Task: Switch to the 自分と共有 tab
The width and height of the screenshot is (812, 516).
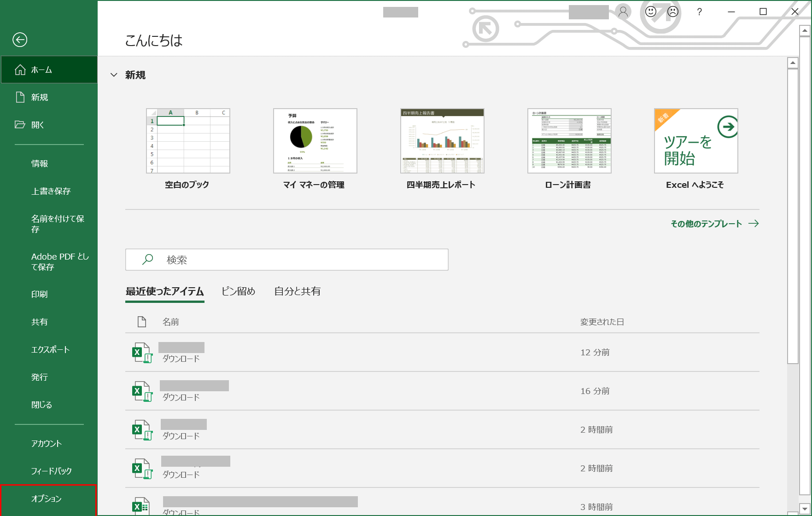Action: click(298, 291)
